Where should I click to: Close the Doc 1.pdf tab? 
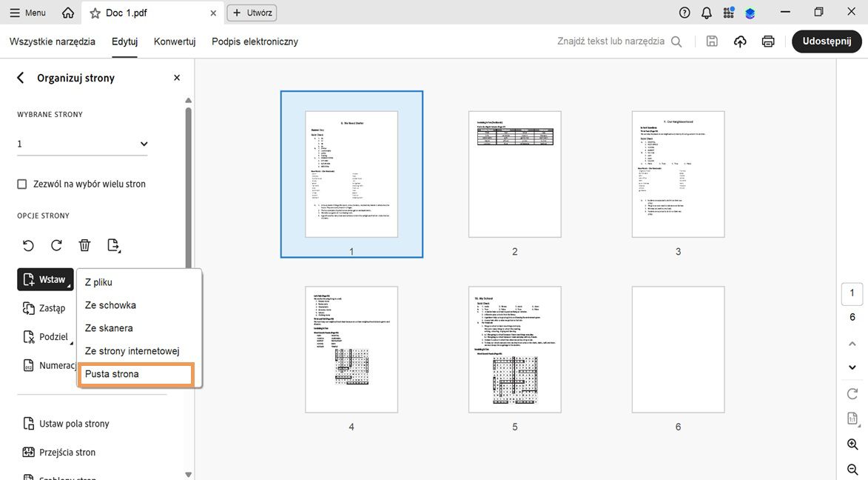pos(213,13)
